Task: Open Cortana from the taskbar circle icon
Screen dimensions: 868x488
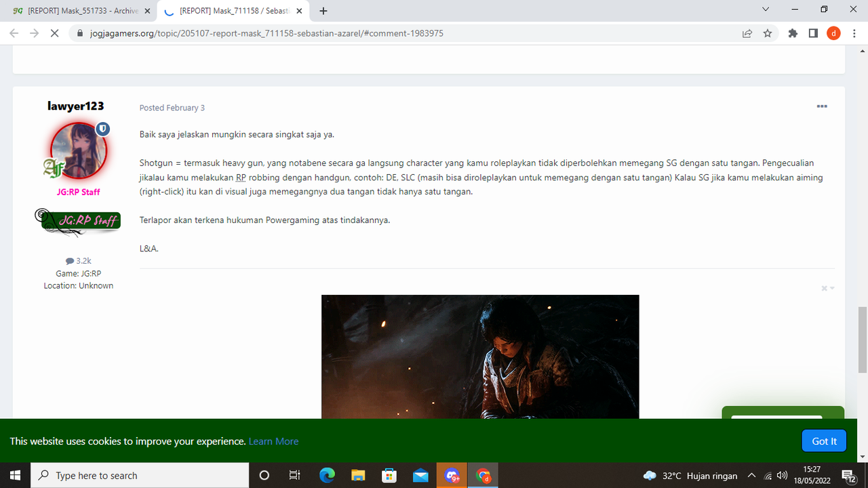Action: pos(264,475)
